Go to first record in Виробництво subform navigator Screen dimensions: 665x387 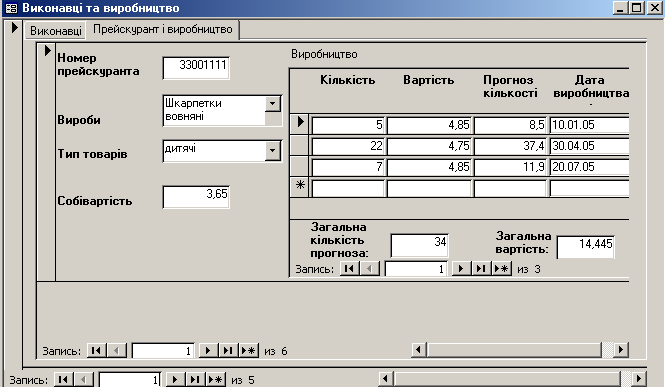349,269
